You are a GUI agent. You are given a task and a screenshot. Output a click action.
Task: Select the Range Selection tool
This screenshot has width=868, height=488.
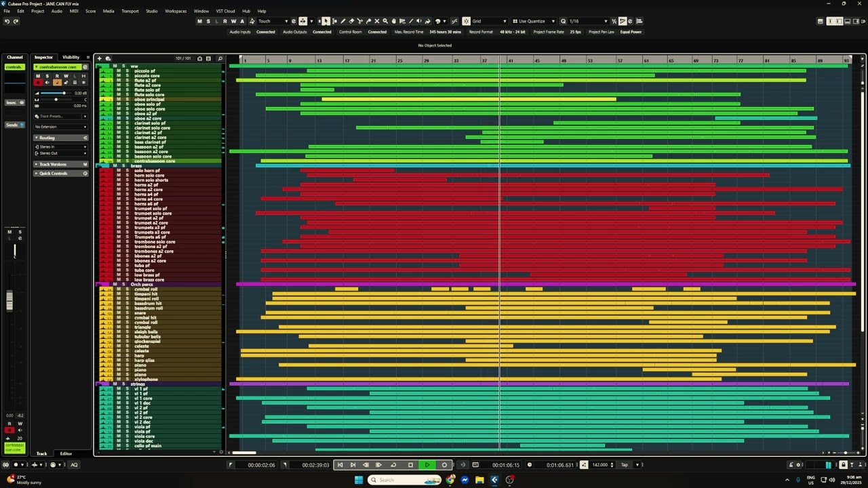334,21
